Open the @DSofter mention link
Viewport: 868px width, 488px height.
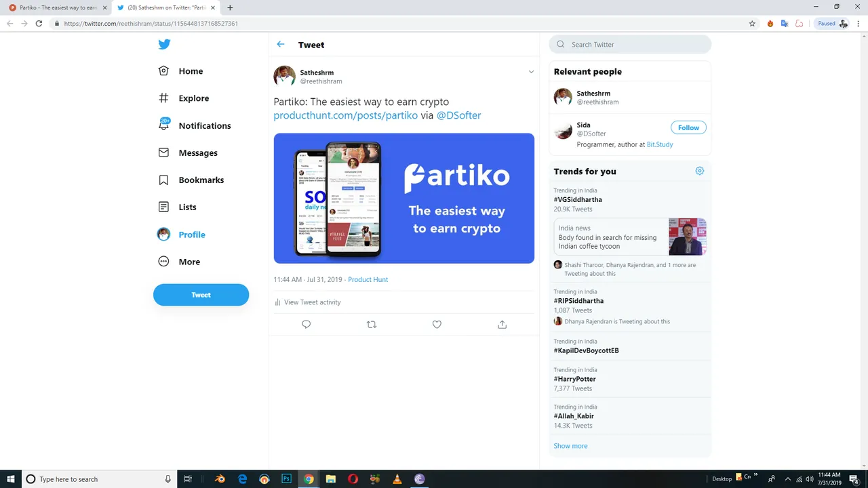click(458, 115)
